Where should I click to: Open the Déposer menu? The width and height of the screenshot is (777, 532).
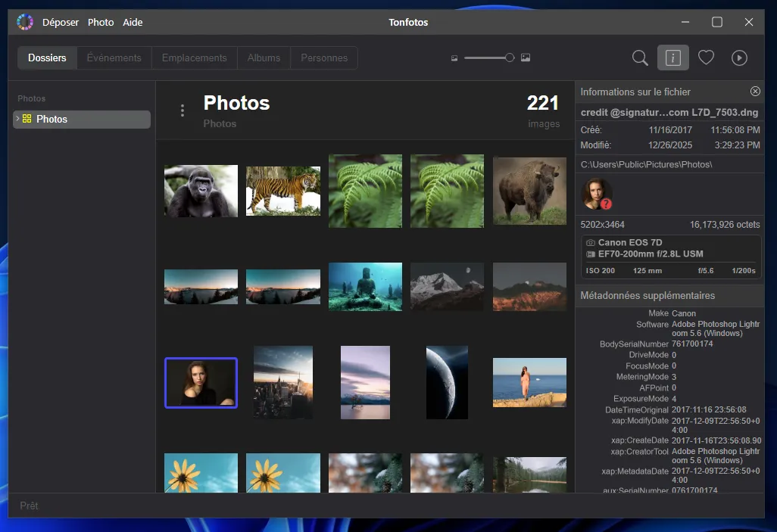(x=61, y=22)
